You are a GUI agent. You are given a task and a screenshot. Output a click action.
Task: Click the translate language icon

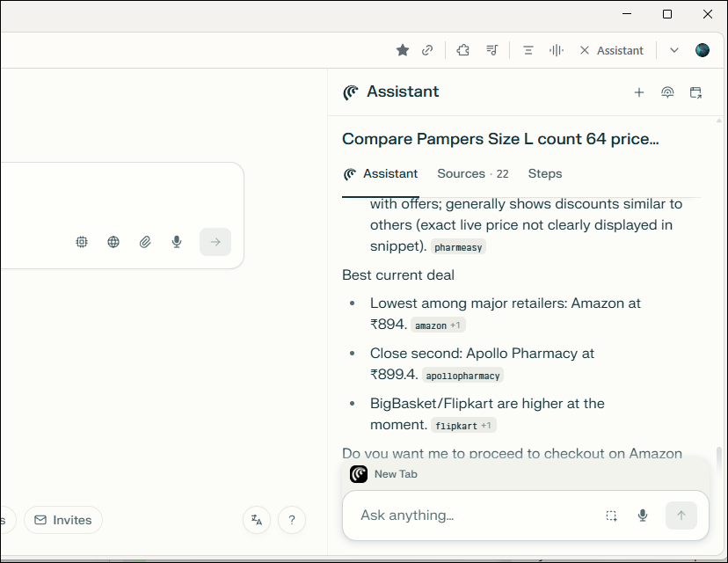click(257, 520)
